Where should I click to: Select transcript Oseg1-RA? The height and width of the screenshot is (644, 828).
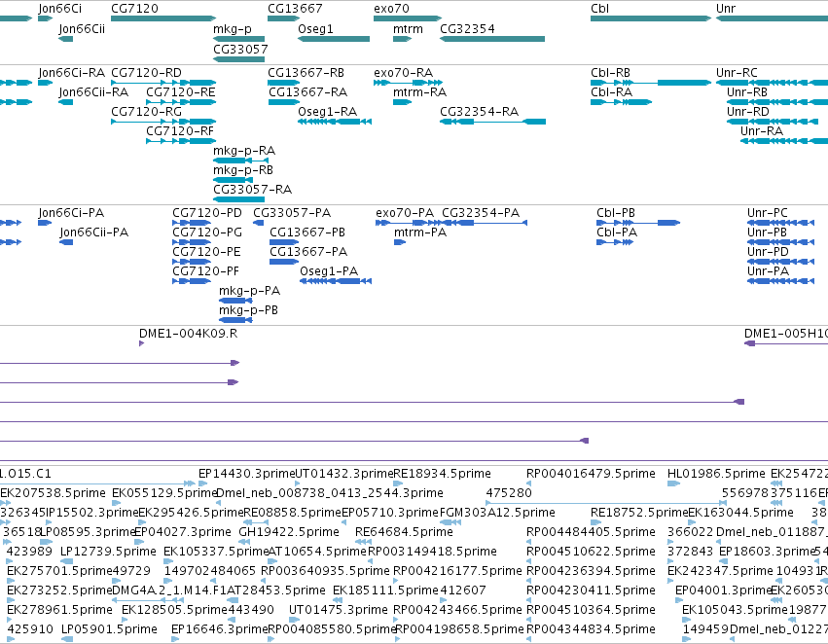point(335,122)
